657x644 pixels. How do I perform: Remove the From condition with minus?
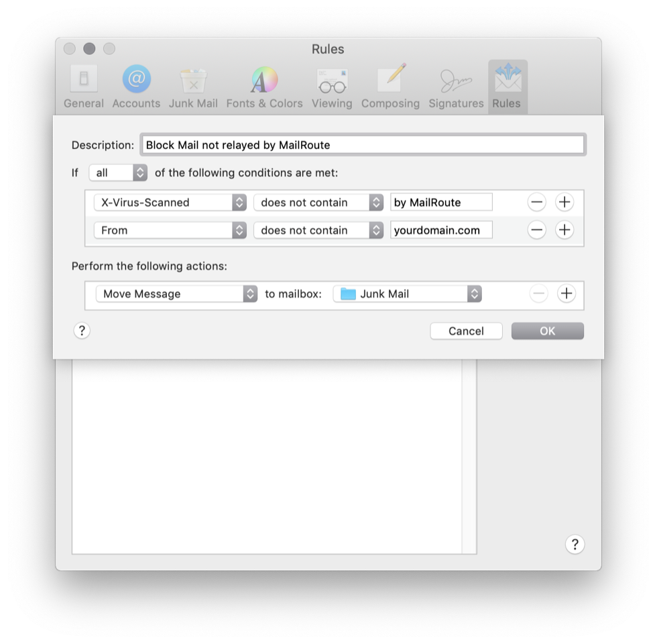[537, 229]
